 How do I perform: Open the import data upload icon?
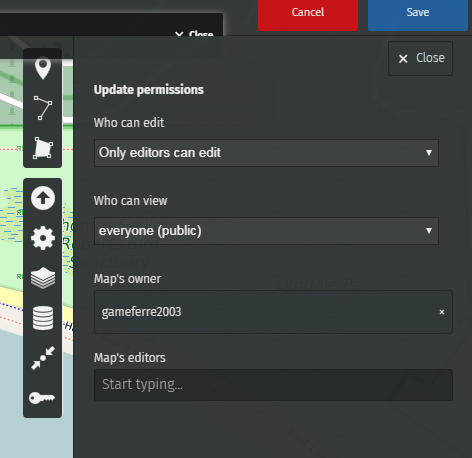tap(43, 198)
